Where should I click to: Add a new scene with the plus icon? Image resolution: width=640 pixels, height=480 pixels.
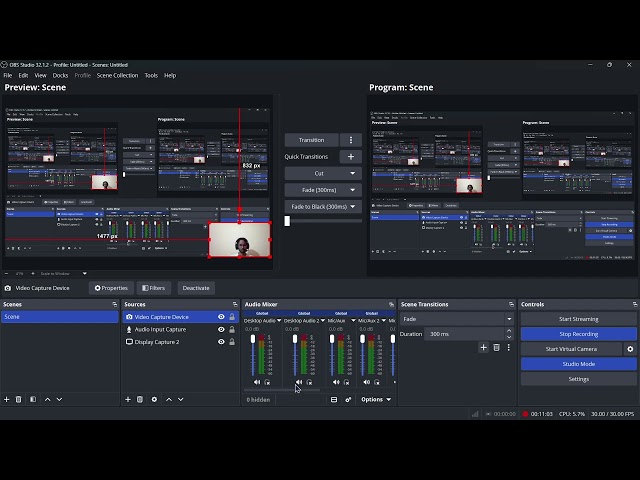7,399
